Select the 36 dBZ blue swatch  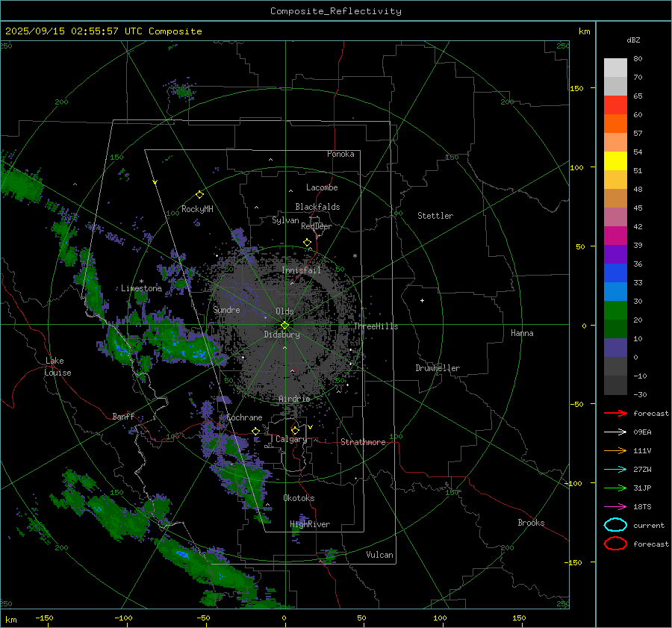click(x=615, y=273)
